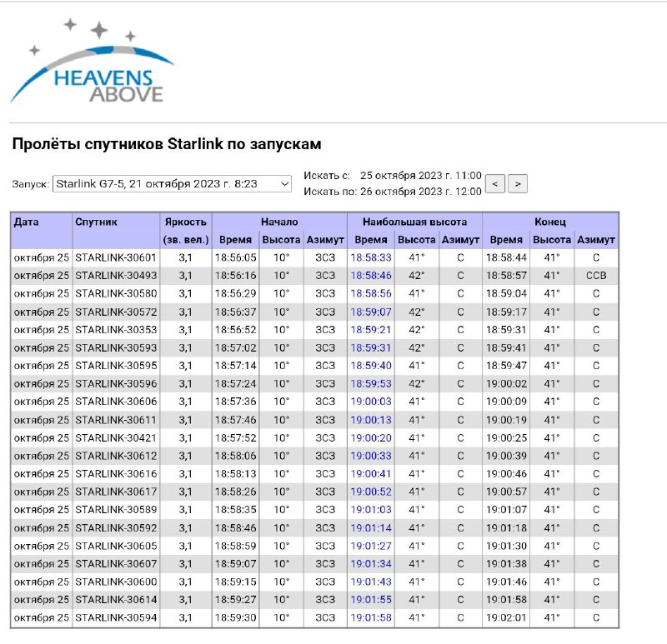This screenshot has width=667, height=644.
Task: Go to previous search period with < button
Action: [x=494, y=183]
